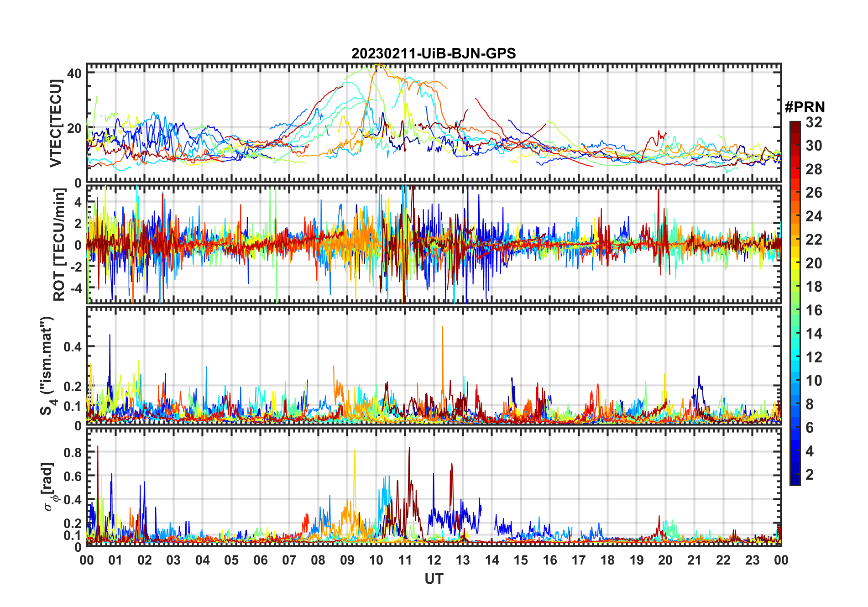The width and height of the screenshot is (868, 607).
Task: Select colorbar tick label 6
Action: [810, 428]
